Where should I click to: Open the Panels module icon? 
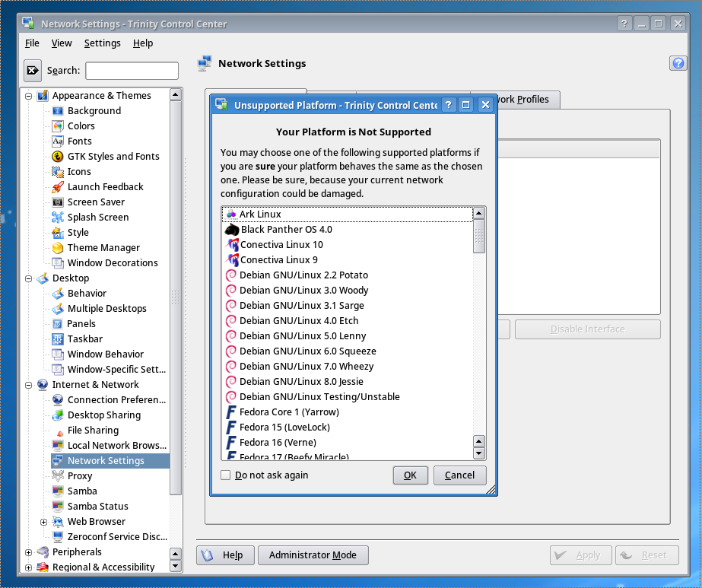(x=58, y=324)
